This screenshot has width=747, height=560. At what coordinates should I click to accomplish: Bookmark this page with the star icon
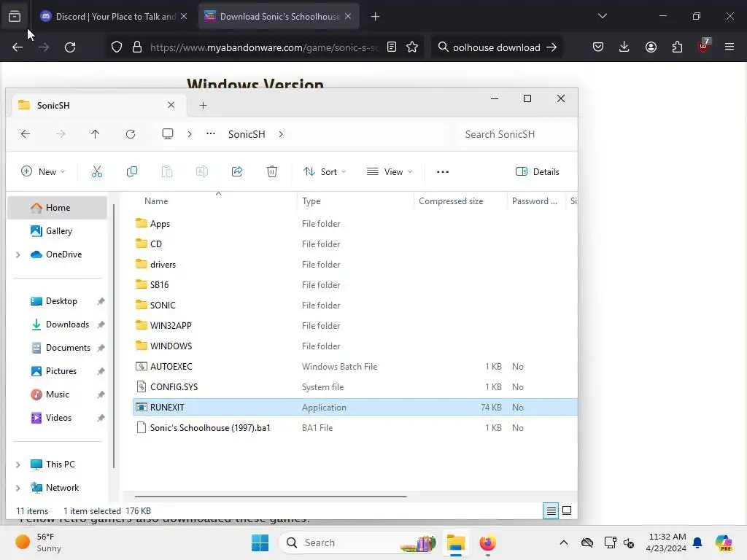click(412, 47)
